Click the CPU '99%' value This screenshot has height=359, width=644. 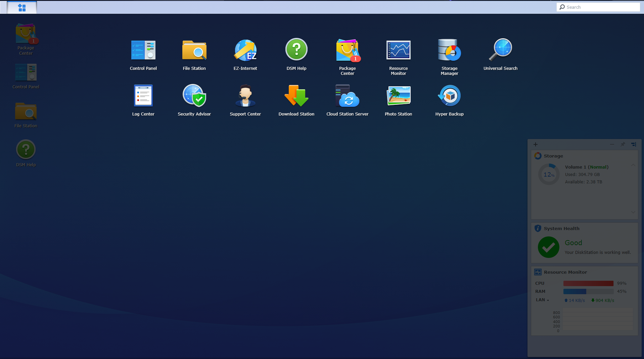(622, 283)
